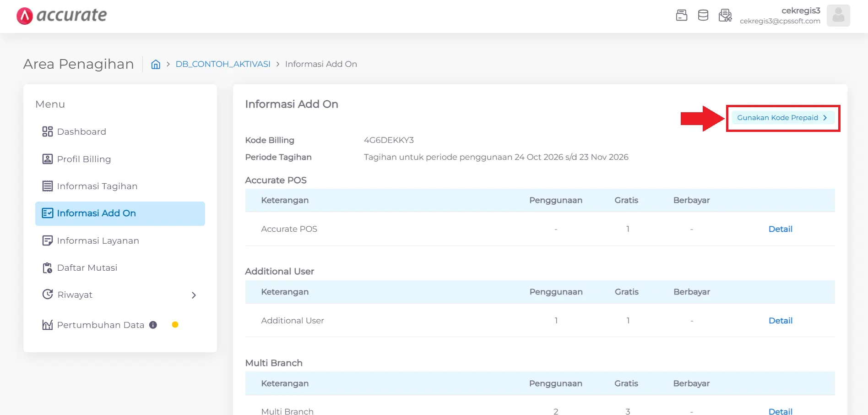Expand the Riwayat submenu chevron
868x415 pixels.
pos(194,295)
